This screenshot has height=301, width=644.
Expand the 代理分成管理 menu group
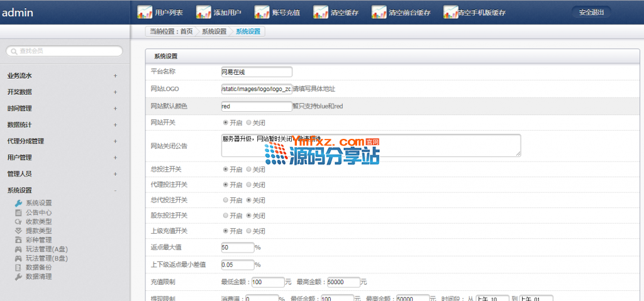(115, 141)
